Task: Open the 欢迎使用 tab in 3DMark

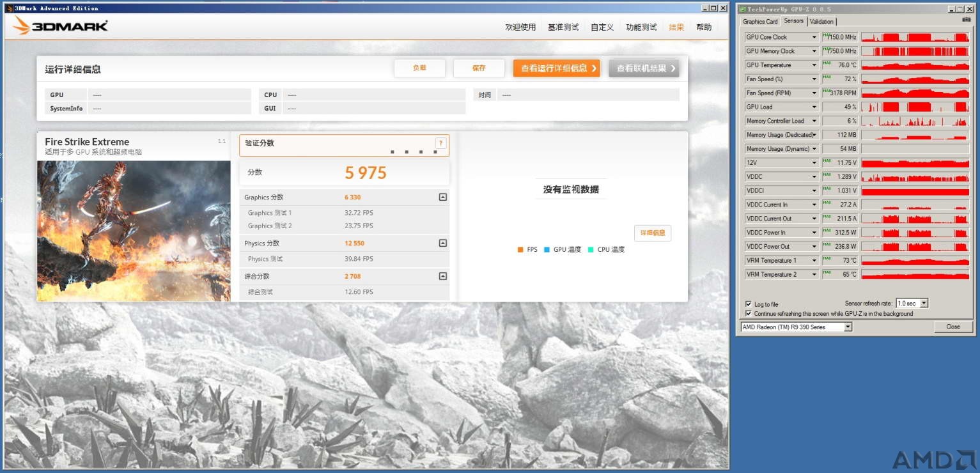Action: 520,27
